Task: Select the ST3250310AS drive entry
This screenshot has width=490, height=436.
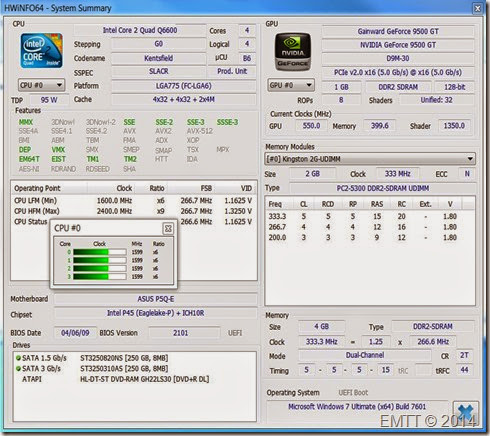Action: (124, 369)
